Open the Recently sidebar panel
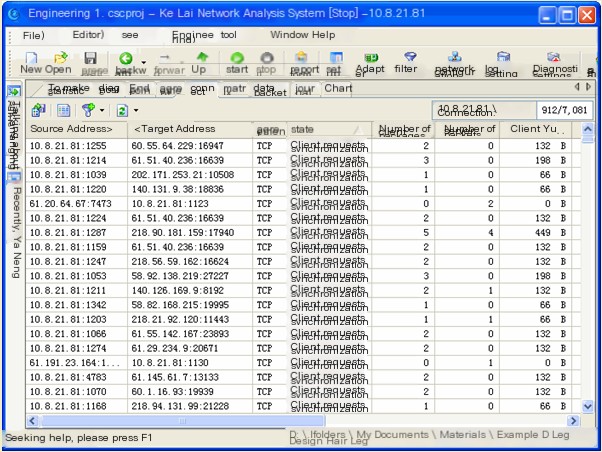 coord(16,232)
